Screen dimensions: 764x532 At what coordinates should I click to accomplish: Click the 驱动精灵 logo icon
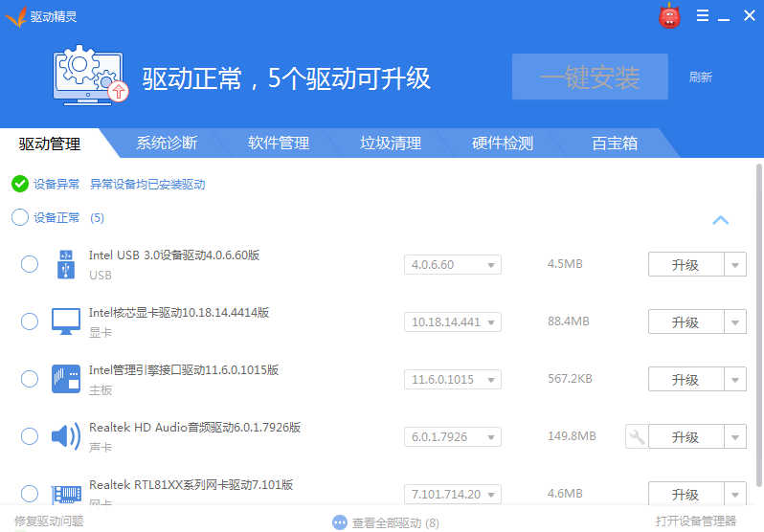[x=15, y=17]
